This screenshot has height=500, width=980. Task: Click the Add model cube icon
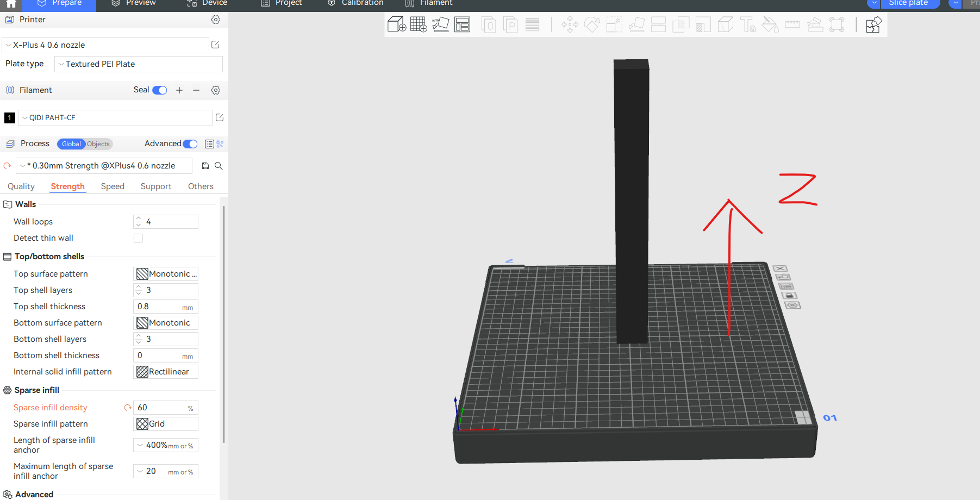coord(396,24)
